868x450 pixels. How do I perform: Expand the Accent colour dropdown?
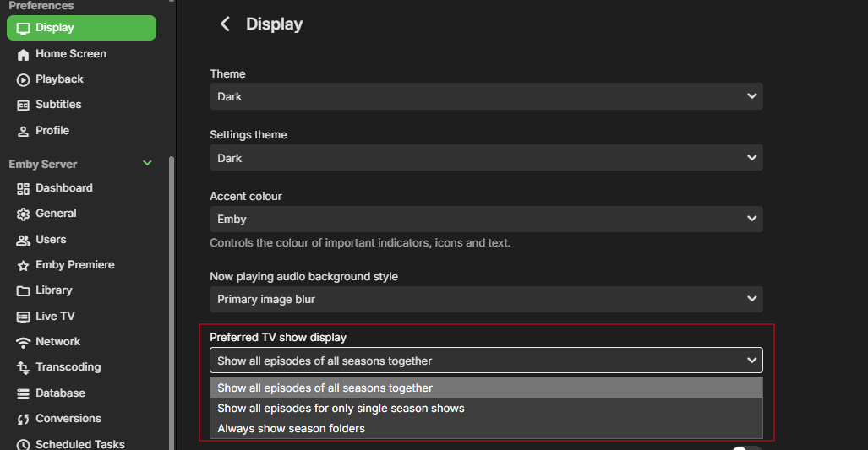(x=486, y=219)
